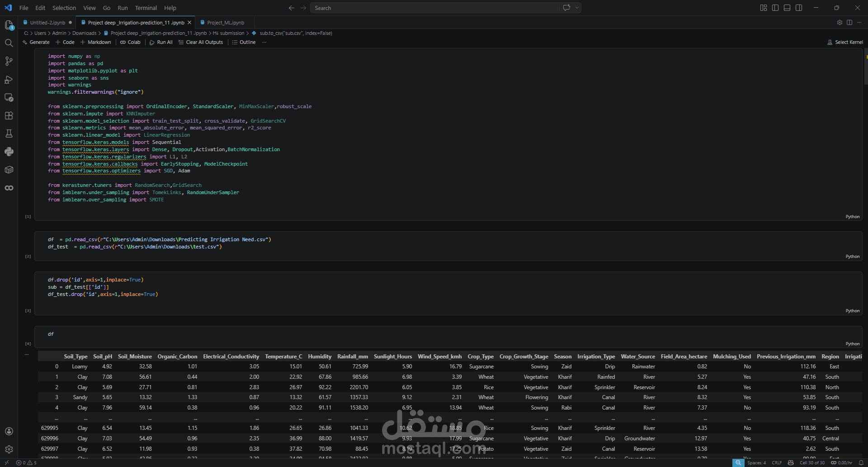
Task: Click Generate in notebook toolbar
Action: (x=36, y=42)
